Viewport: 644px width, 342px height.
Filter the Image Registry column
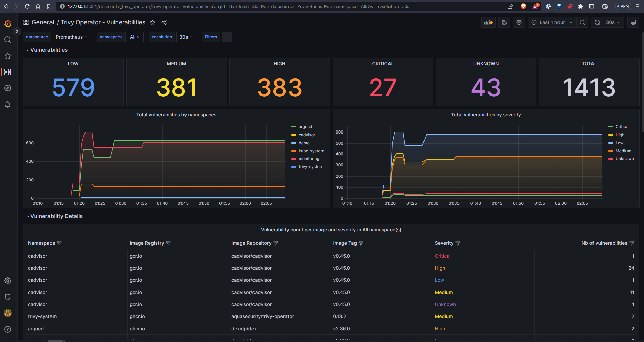[168, 243]
